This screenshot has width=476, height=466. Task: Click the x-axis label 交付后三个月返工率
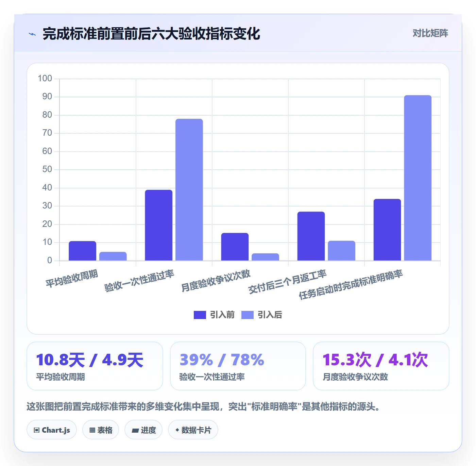[287, 282]
